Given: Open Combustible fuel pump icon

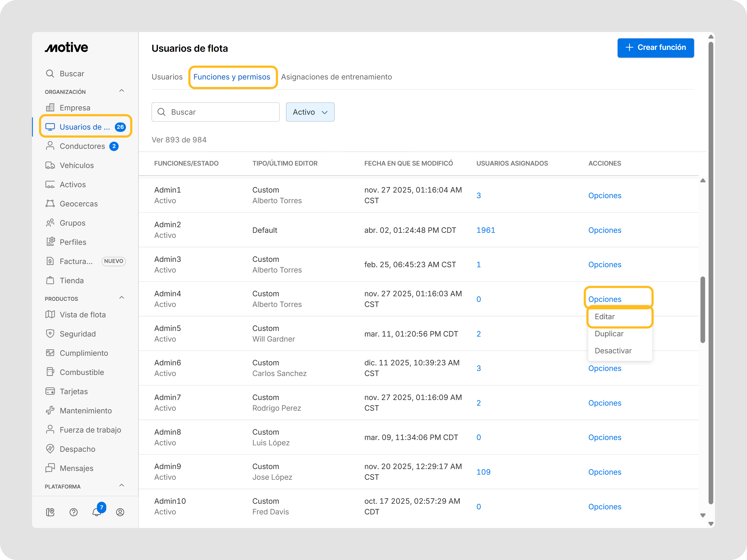Looking at the screenshot, I should coord(50,372).
